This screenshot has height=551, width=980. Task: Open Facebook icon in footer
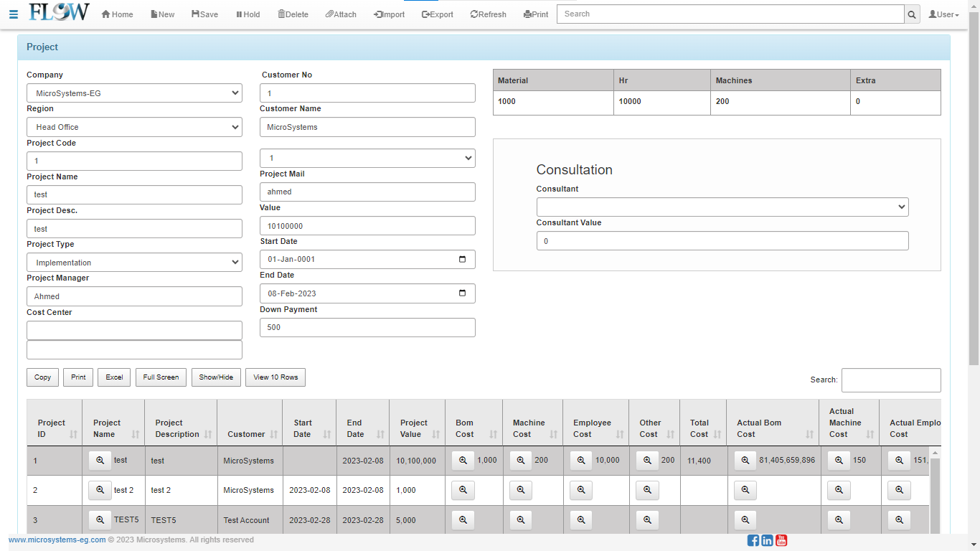click(753, 540)
